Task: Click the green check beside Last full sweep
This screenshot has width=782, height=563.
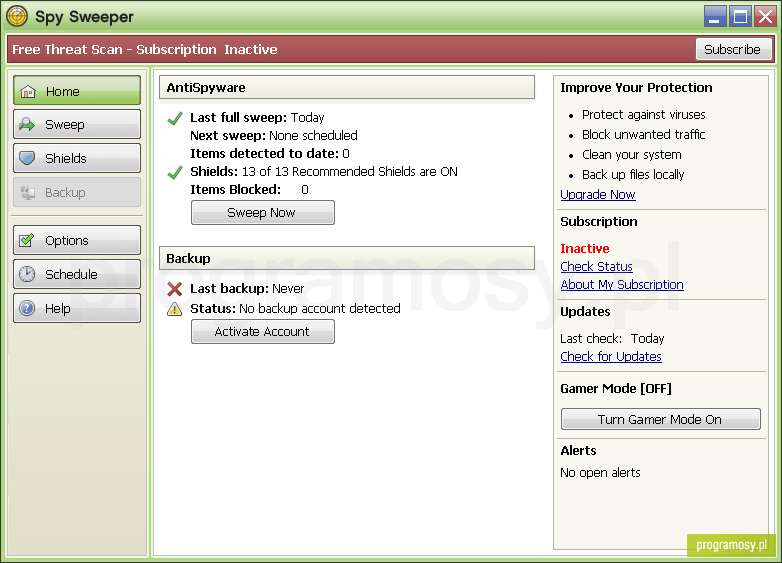Action: 175,118
